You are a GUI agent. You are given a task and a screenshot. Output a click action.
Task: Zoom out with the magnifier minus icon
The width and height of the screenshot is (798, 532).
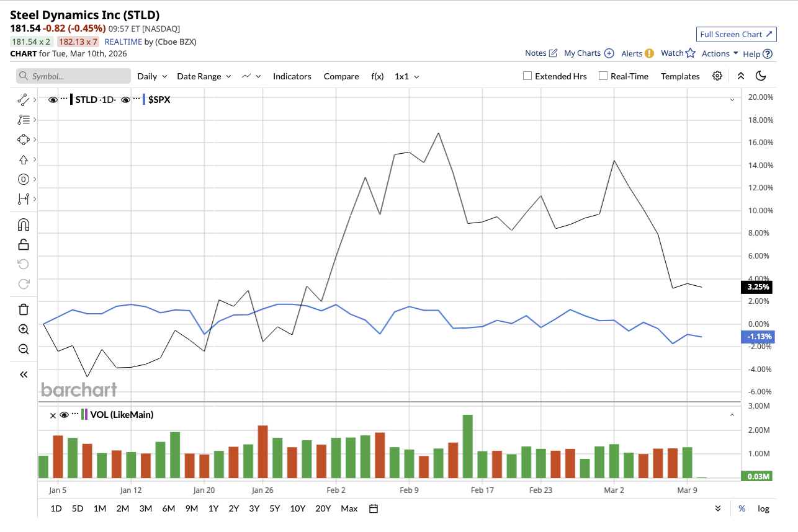24,349
